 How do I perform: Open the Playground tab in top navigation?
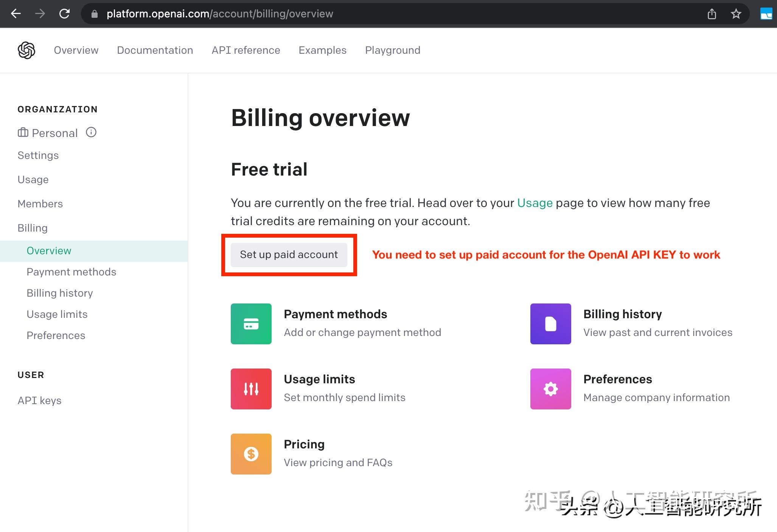pos(392,50)
